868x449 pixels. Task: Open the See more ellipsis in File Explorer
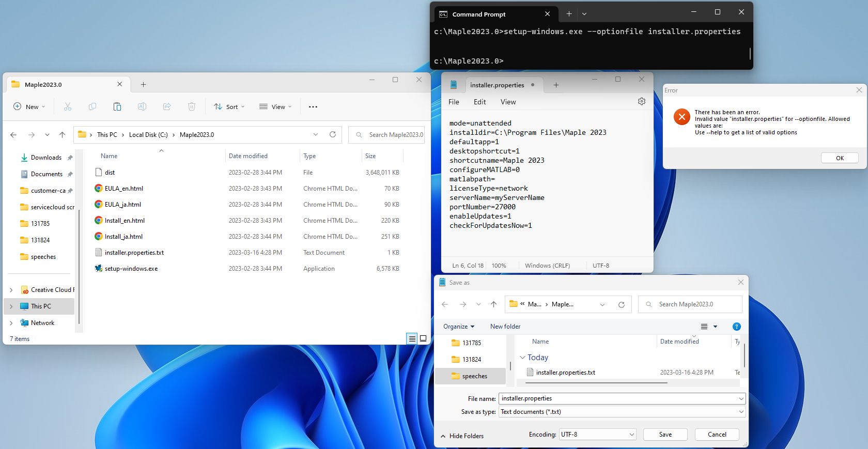point(313,107)
